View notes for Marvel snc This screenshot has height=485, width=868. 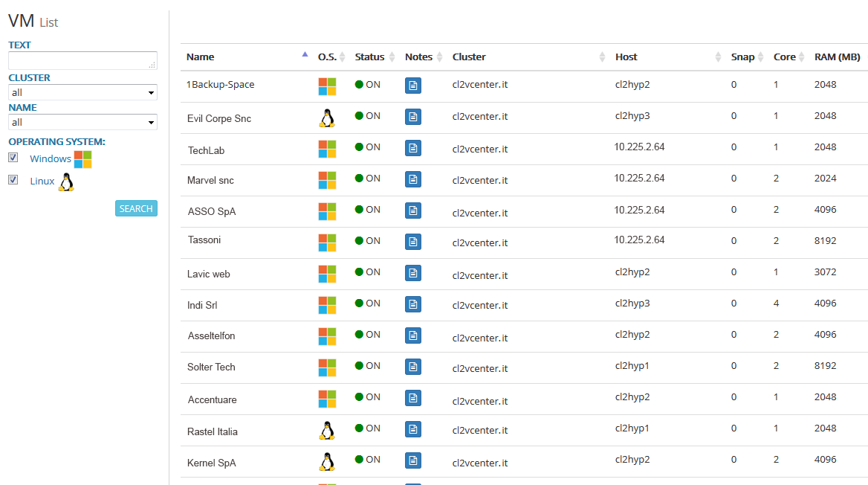tap(413, 179)
